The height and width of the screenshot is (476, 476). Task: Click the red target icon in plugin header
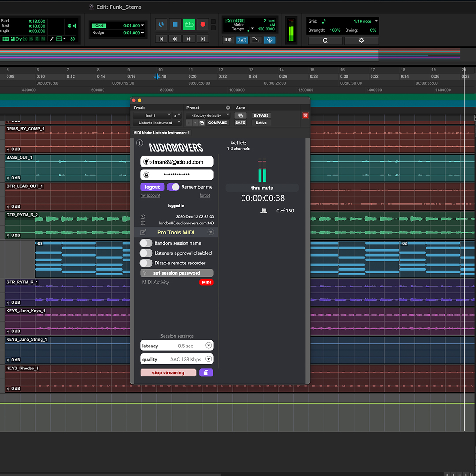pos(305,115)
